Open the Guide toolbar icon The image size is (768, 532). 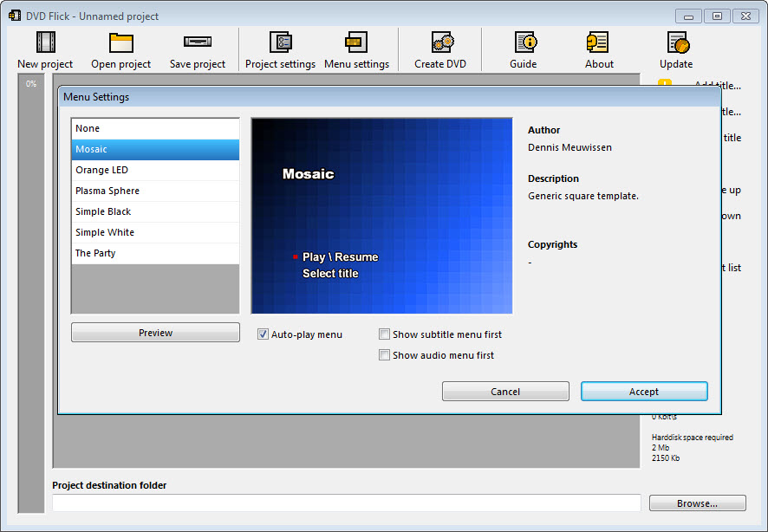(525, 42)
